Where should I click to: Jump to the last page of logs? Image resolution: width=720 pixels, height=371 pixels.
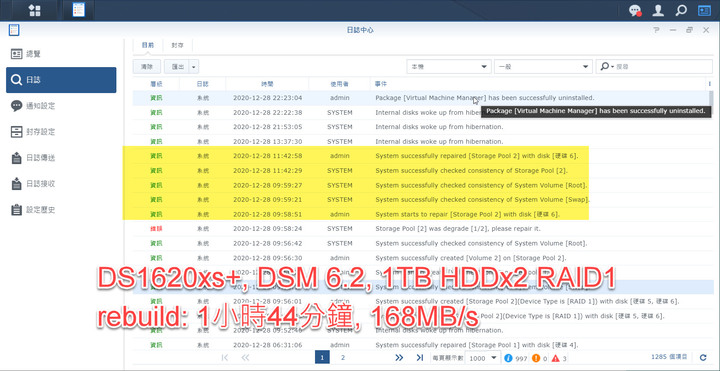419,357
